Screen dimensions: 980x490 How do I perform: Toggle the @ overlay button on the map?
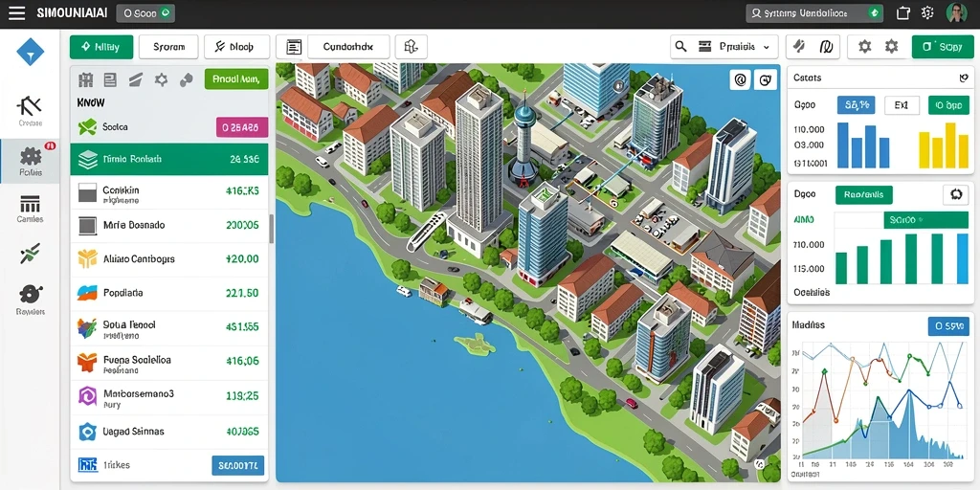740,79
